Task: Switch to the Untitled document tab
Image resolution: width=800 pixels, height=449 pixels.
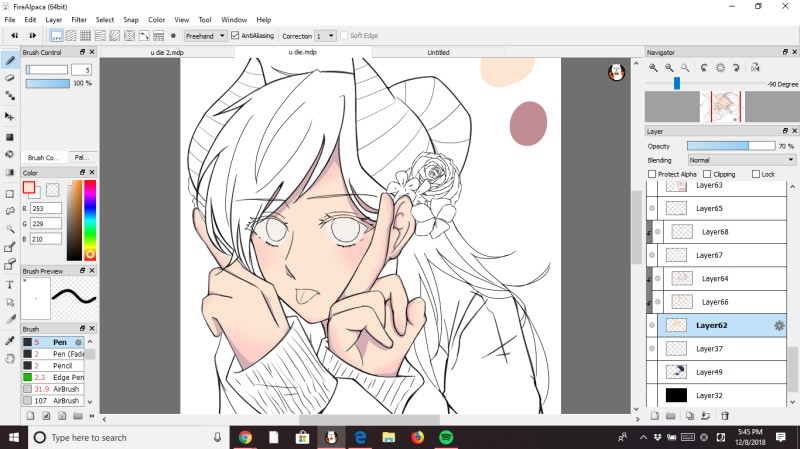Action: pos(438,52)
